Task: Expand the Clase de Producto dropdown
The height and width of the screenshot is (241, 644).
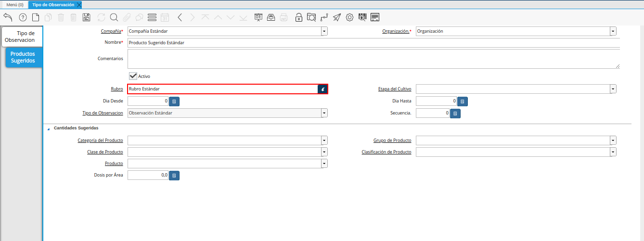Action: pyautogui.click(x=324, y=152)
